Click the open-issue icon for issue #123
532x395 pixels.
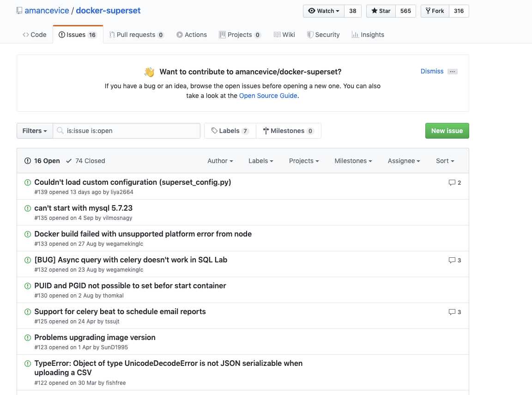(28, 338)
